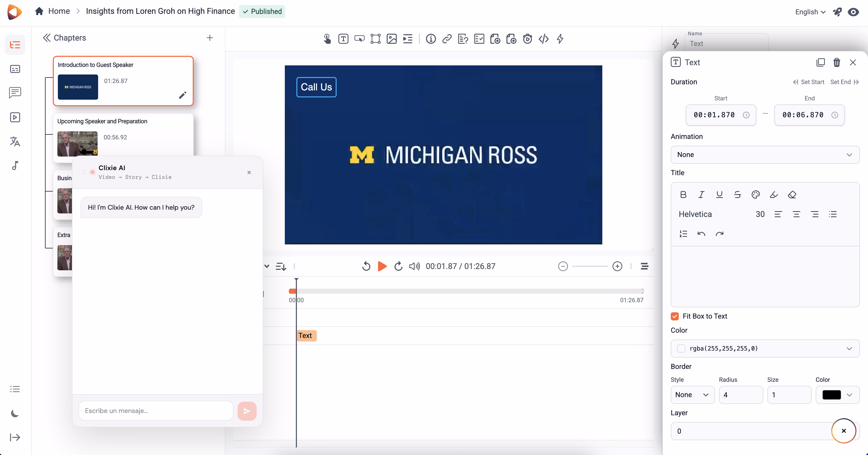The image size is (868, 455).
Task: Duplicate the Text element
Action: 820,62
